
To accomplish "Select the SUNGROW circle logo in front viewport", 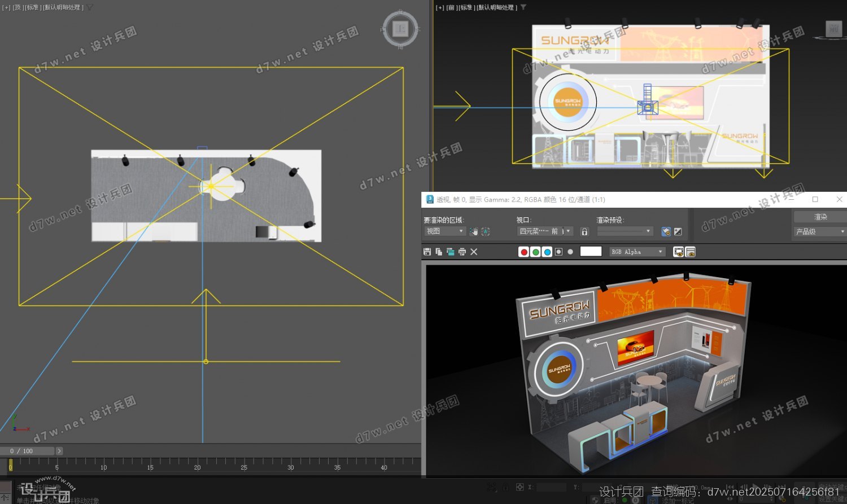I will click(x=568, y=102).
